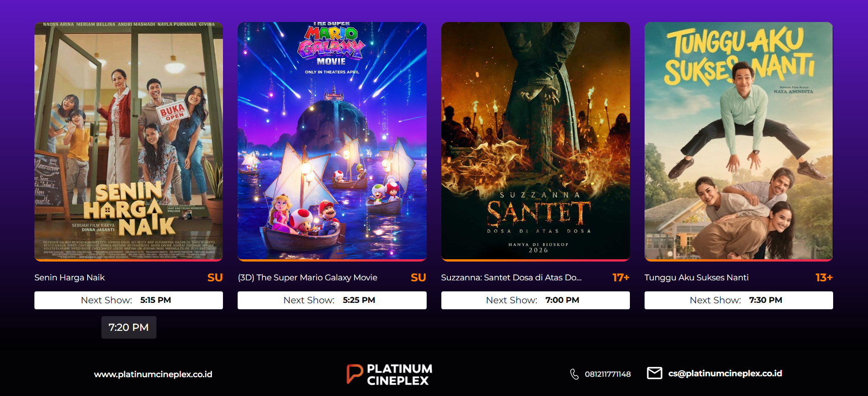Open Tunggu Aku Sukses Nanti title
Image resolution: width=868 pixels, height=396 pixels.
click(696, 278)
